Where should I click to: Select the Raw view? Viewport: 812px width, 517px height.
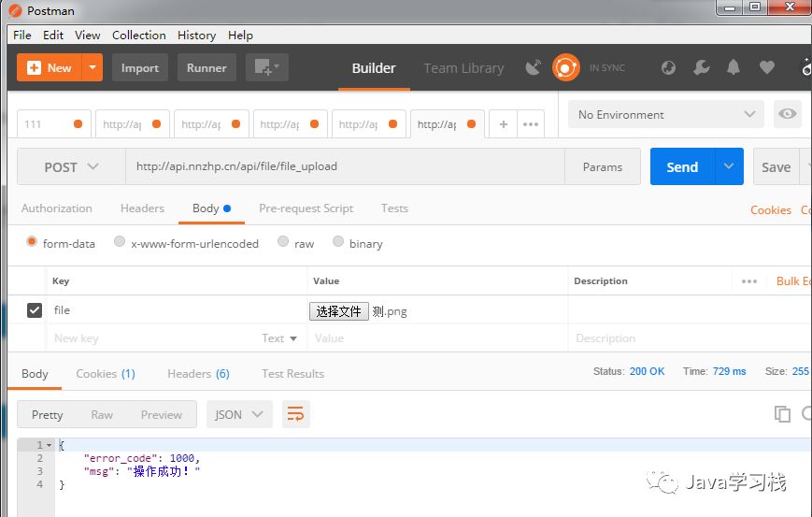coord(102,414)
